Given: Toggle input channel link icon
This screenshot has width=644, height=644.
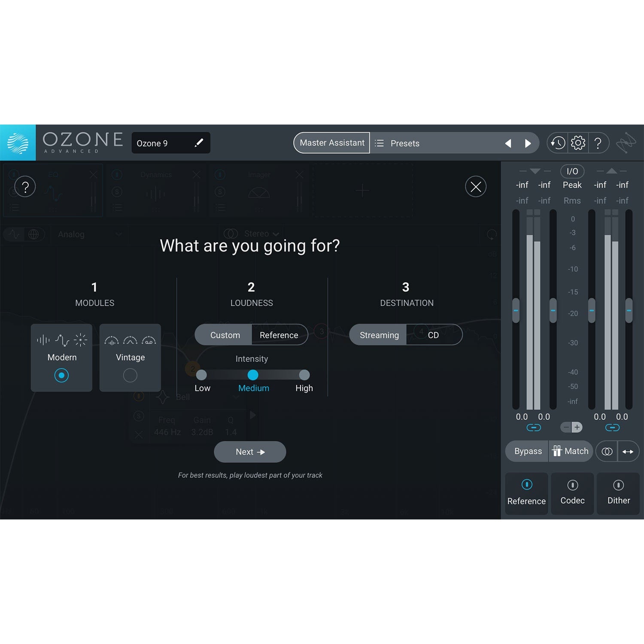Looking at the screenshot, I should pyautogui.click(x=533, y=428).
